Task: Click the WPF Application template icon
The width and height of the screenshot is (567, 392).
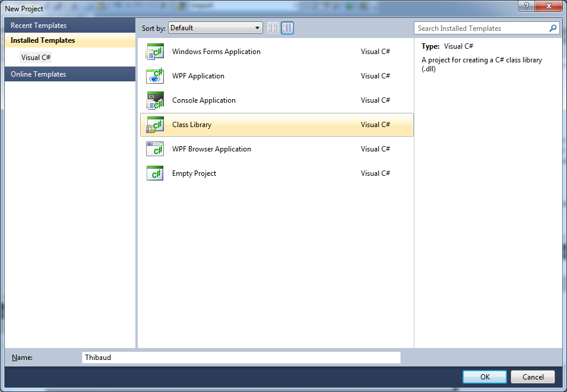Action: (155, 76)
